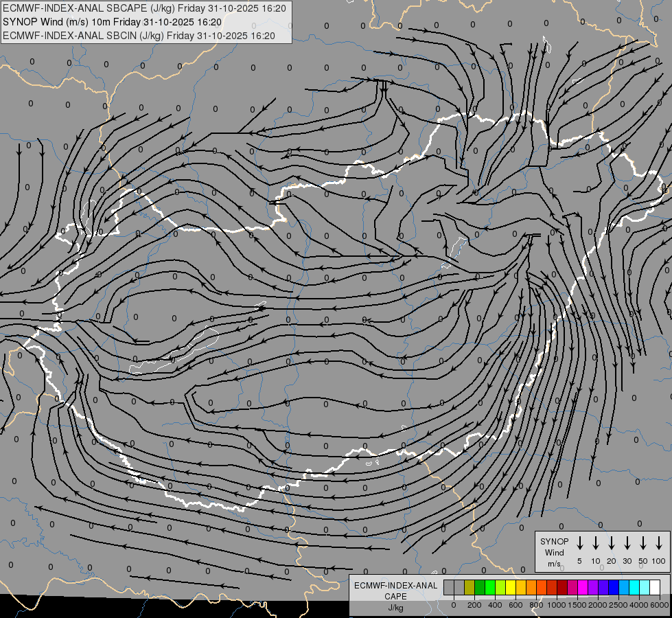
Task: Click the 800 tick label on CAPE scale
Action: pos(536,605)
